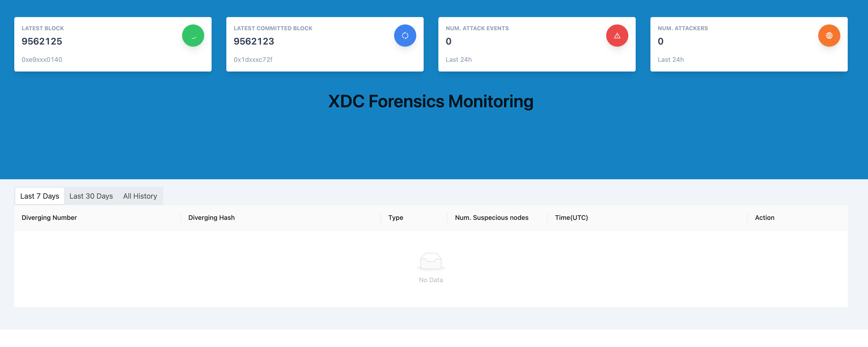Click committed block hash 0x1dxxxc72f
The height and width of the screenshot is (347, 868).
[253, 60]
